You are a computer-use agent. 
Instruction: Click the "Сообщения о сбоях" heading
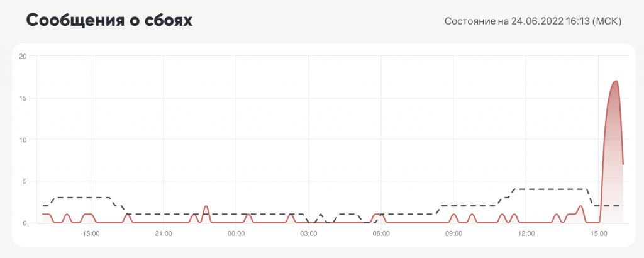pyautogui.click(x=109, y=21)
